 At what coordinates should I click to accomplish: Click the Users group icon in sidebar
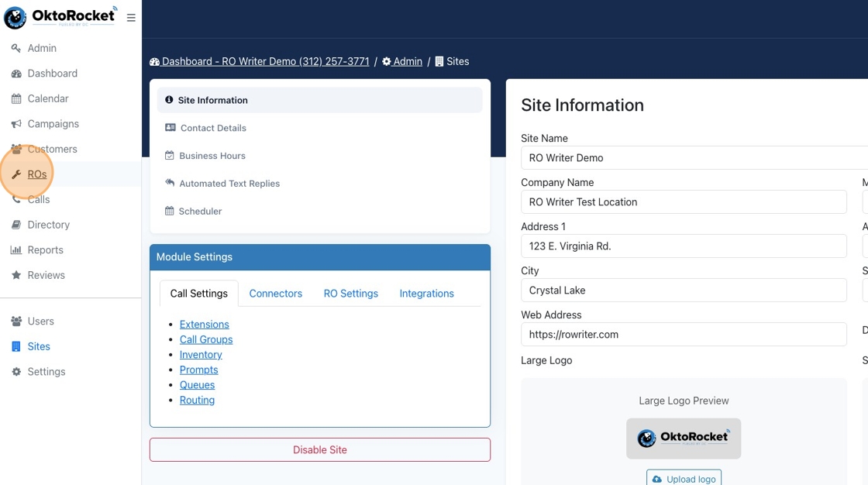pos(16,322)
